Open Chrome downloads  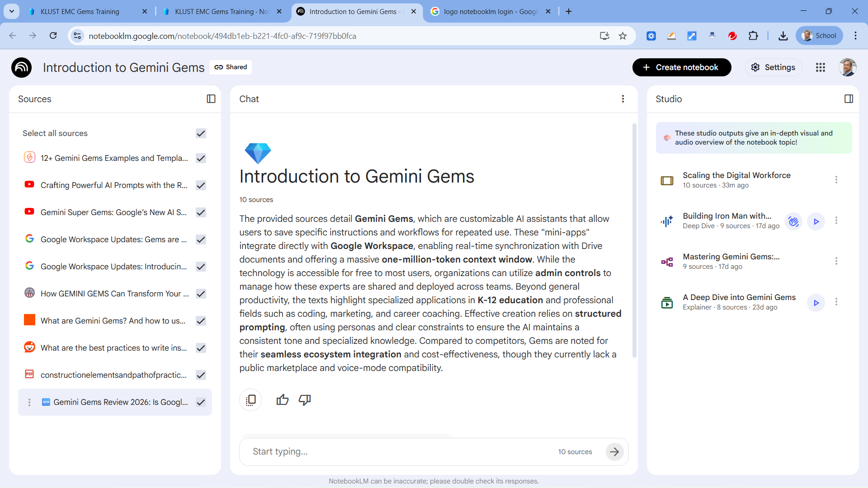783,36
